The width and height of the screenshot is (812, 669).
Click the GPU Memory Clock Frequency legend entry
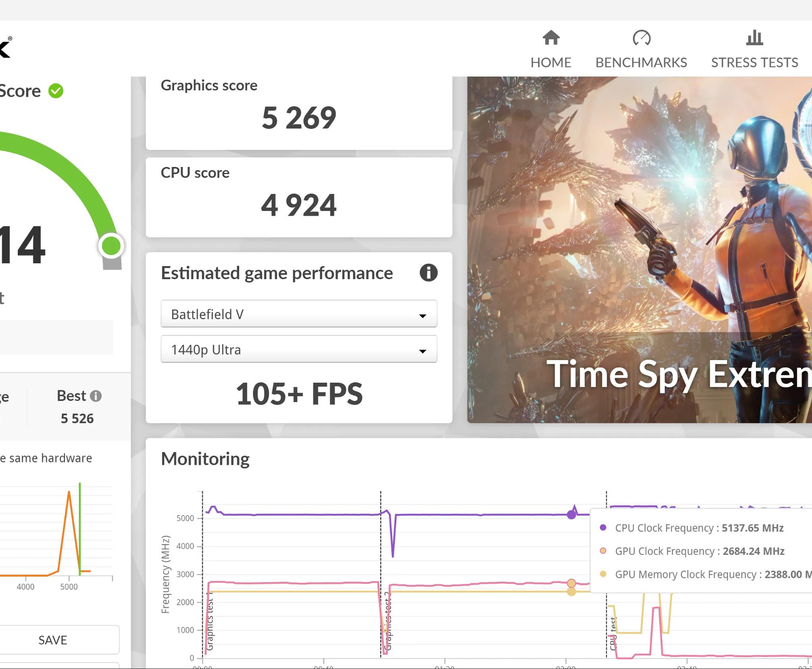706,574
